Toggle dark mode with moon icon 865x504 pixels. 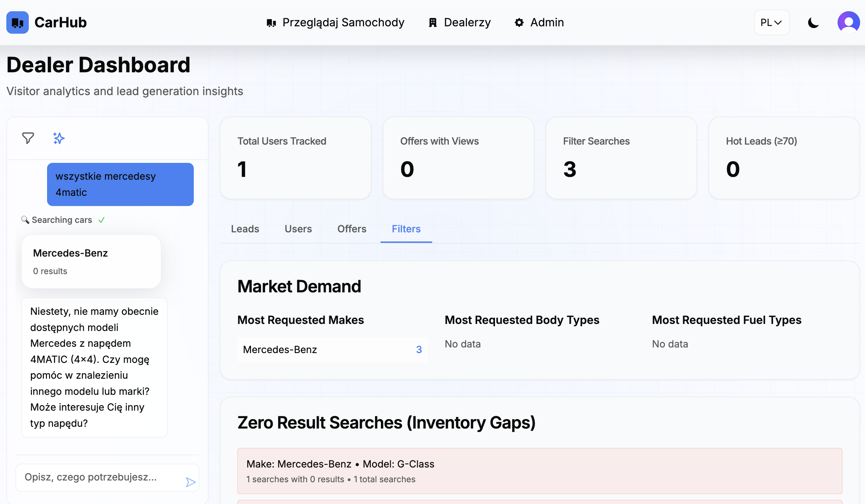813,22
